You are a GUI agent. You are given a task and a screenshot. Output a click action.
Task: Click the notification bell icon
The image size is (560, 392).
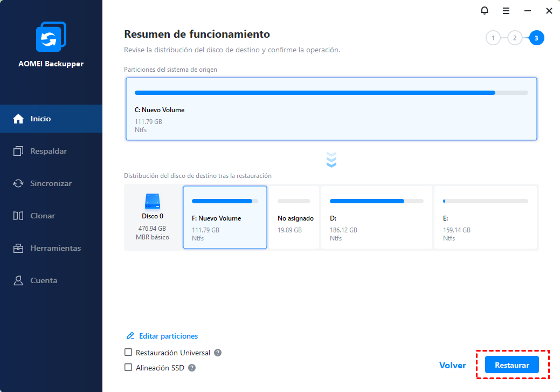click(x=485, y=11)
